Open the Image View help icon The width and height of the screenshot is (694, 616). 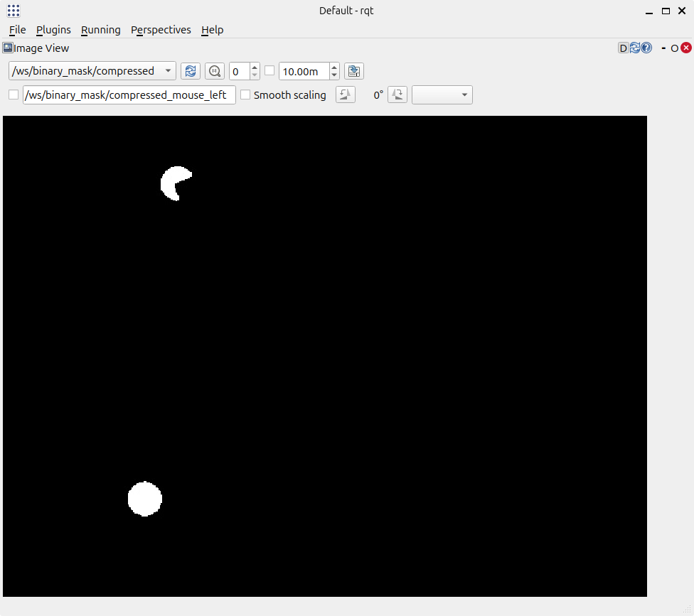(x=646, y=48)
